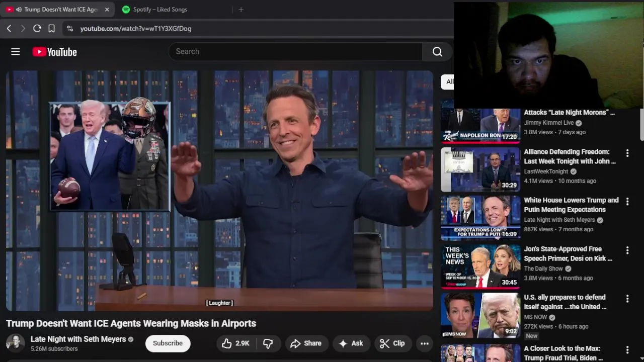
Task: Switch to the Spotify – Liked Songs tab
Action: [160, 10]
